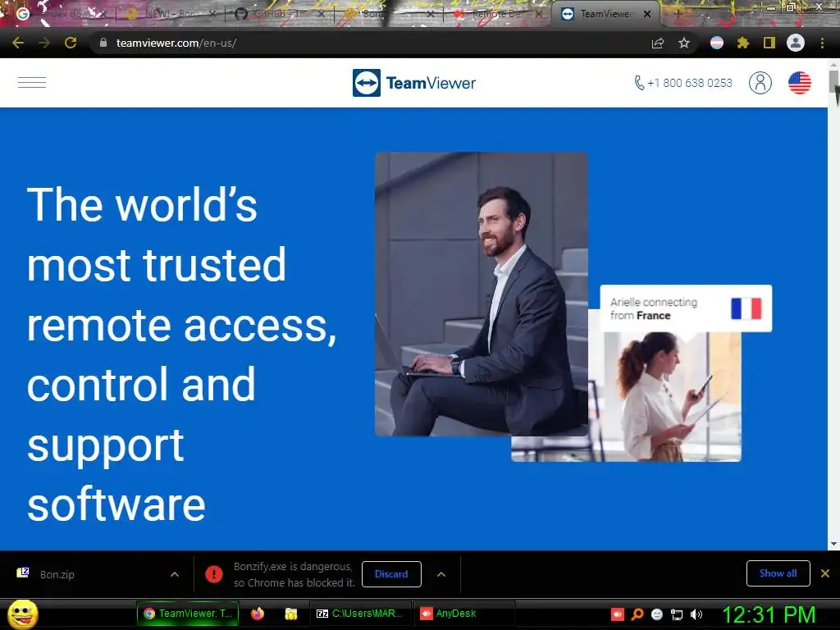Click the TeamViewer logo in the header

tap(414, 83)
